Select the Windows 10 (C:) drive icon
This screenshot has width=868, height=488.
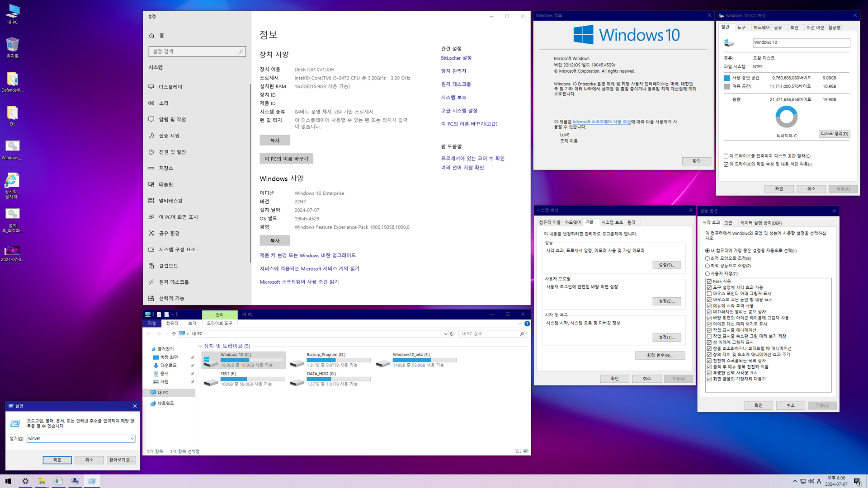pos(210,361)
